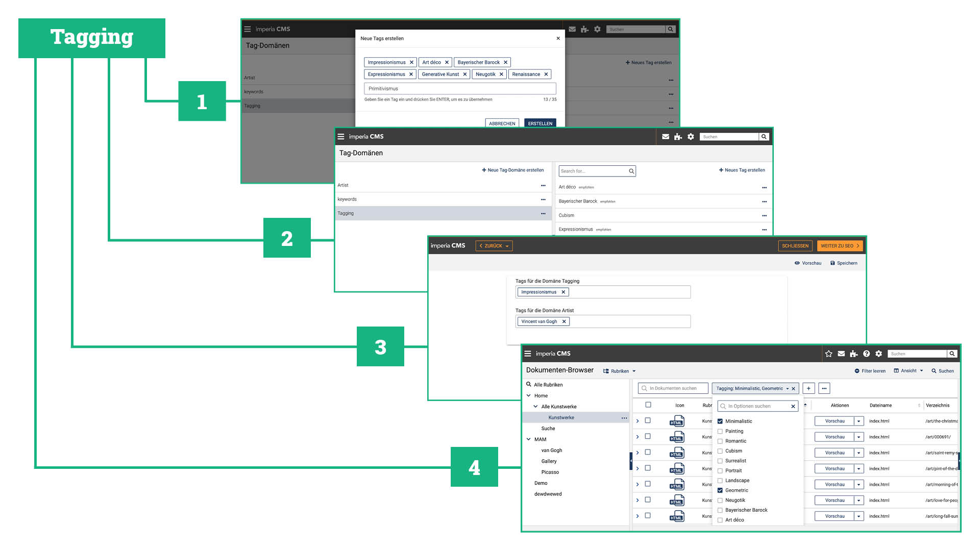Click three-dots menu next to Kunstwerke
The width and height of the screenshot is (980, 551).
[624, 418]
